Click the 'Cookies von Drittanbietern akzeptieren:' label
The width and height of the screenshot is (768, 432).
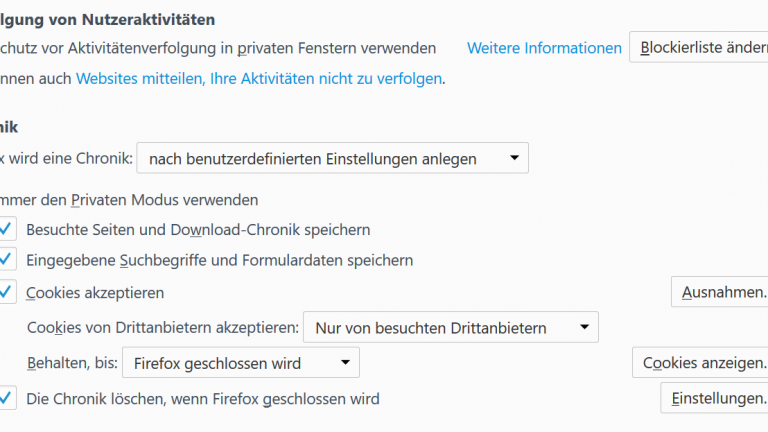click(162, 327)
